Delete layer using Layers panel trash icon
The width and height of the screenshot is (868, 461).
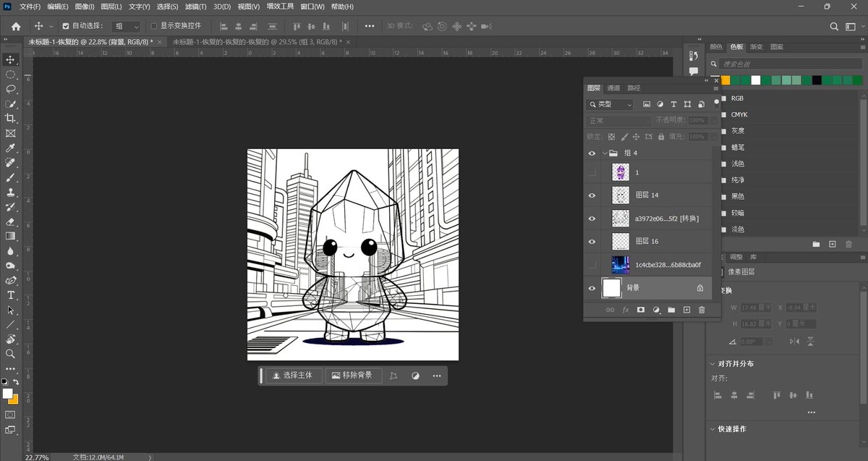click(x=701, y=310)
